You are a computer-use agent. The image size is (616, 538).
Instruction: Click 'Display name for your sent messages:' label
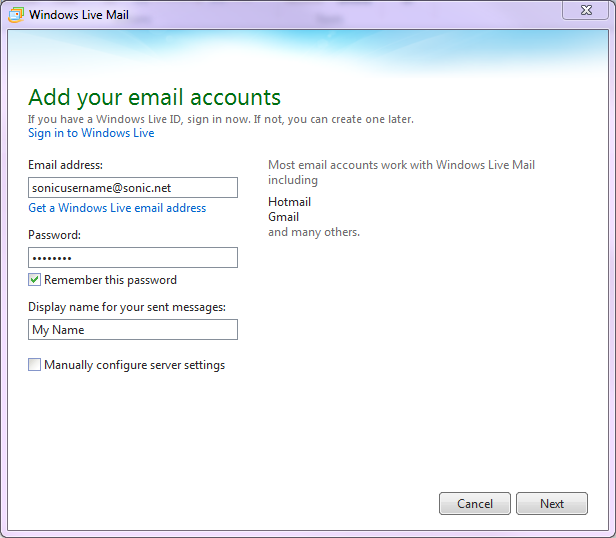(127, 307)
